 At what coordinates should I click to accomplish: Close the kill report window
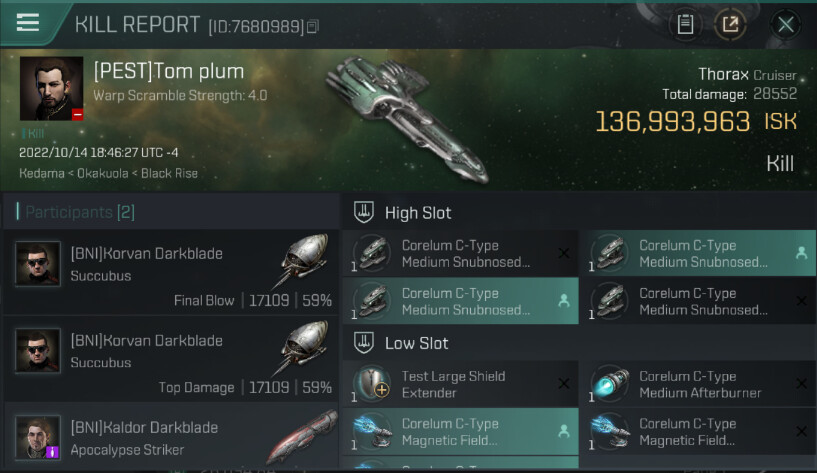[785, 24]
